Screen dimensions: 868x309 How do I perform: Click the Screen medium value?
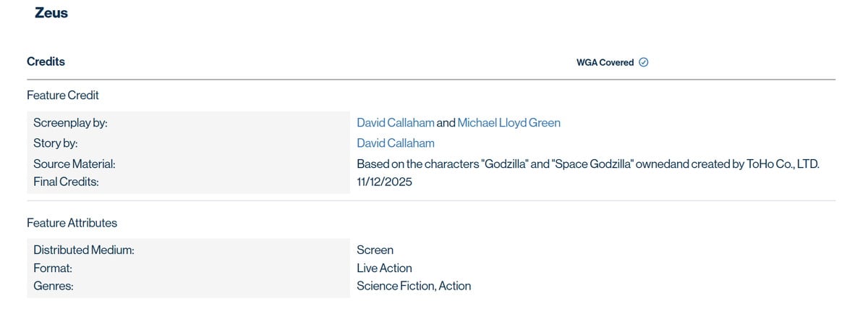(375, 250)
